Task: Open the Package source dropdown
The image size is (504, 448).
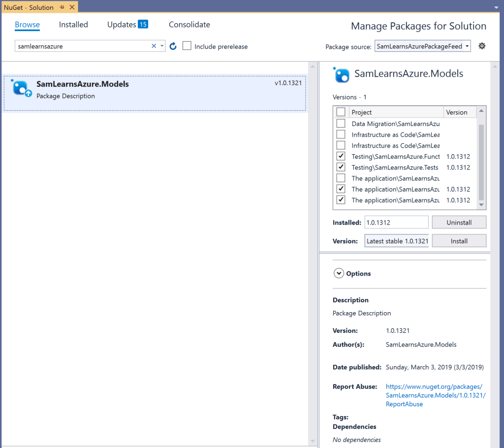Action: point(423,46)
